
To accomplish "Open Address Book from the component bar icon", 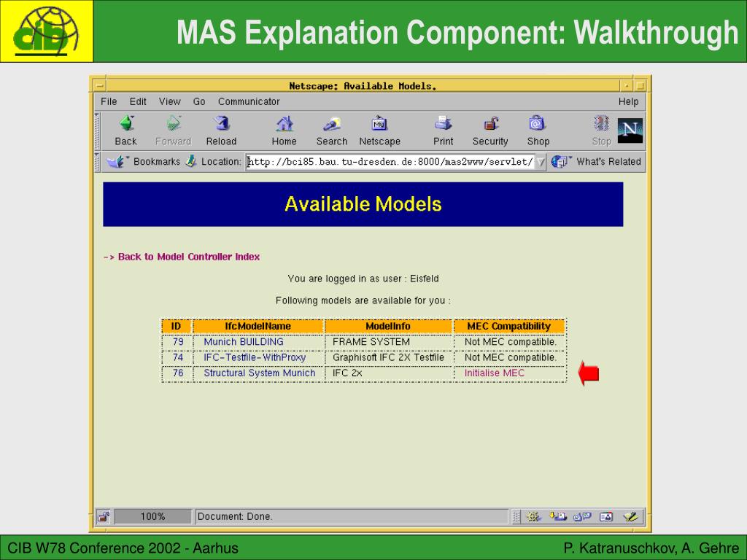I will 606,516.
